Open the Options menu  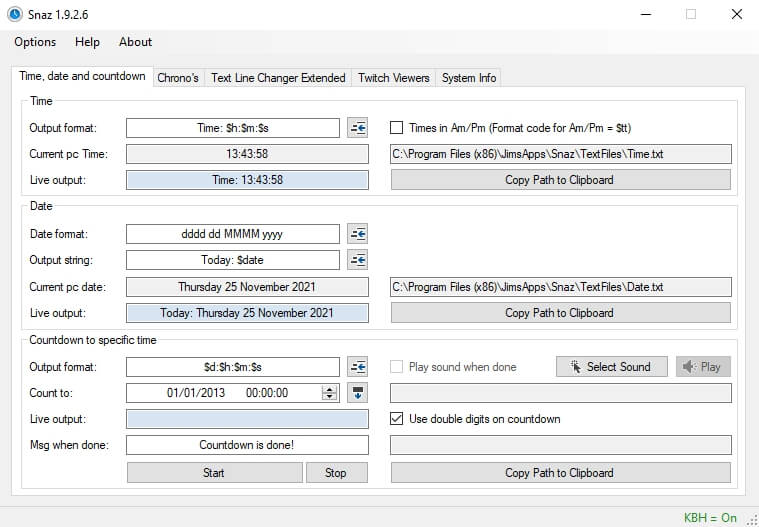tap(35, 42)
